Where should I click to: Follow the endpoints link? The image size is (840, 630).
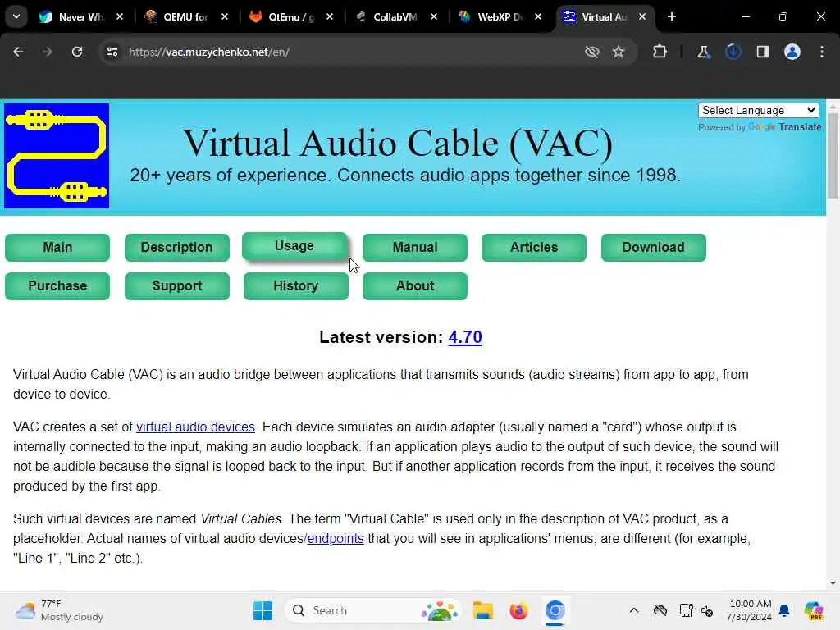[336, 538]
